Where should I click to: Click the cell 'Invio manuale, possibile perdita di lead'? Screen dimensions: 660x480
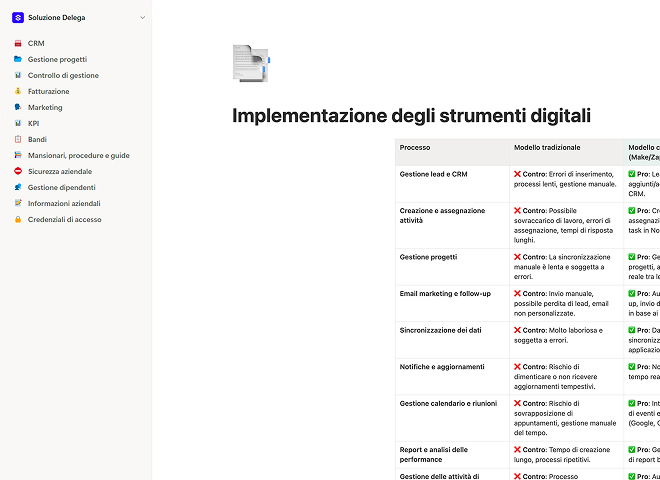(x=567, y=304)
